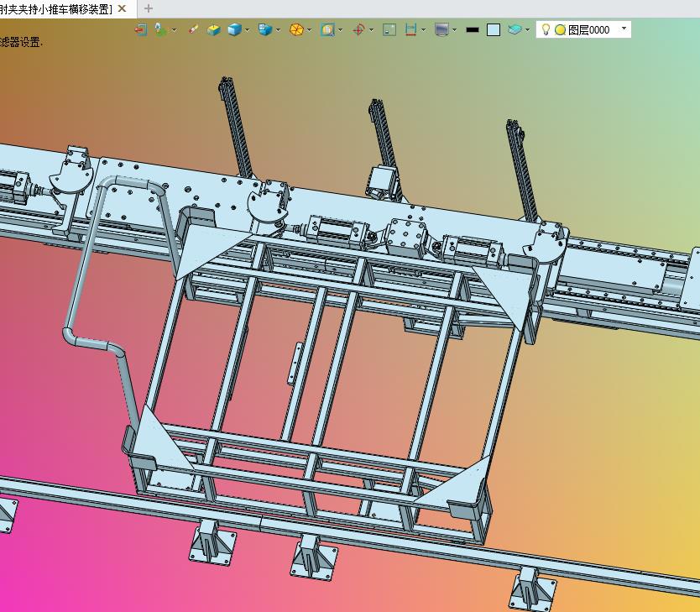
Task: Click the teal layers stack icon
Action: (515, 30)
